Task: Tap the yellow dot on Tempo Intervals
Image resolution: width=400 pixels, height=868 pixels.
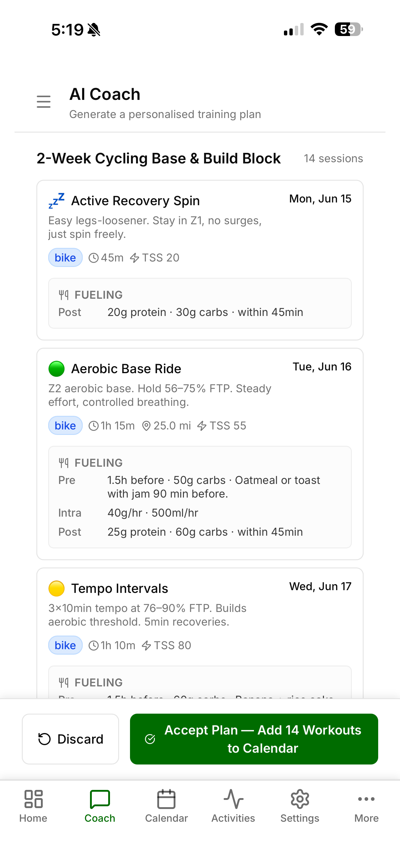Action: (x=56, y=588)
